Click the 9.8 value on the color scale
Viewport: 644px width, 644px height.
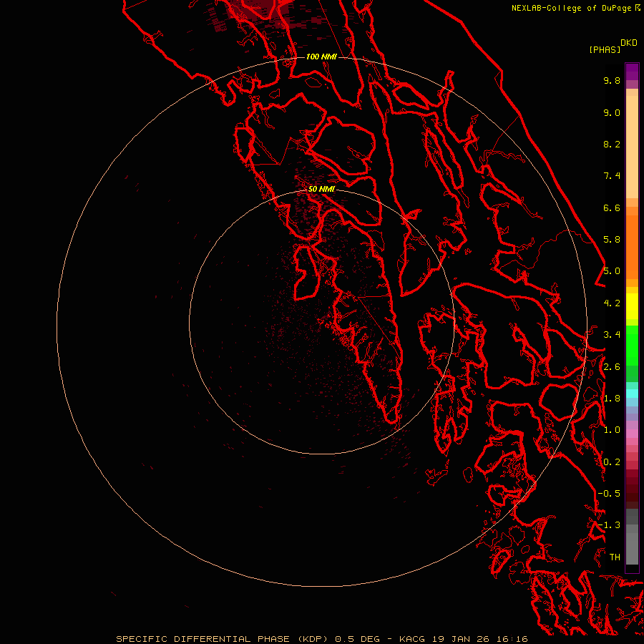point(612,80)
